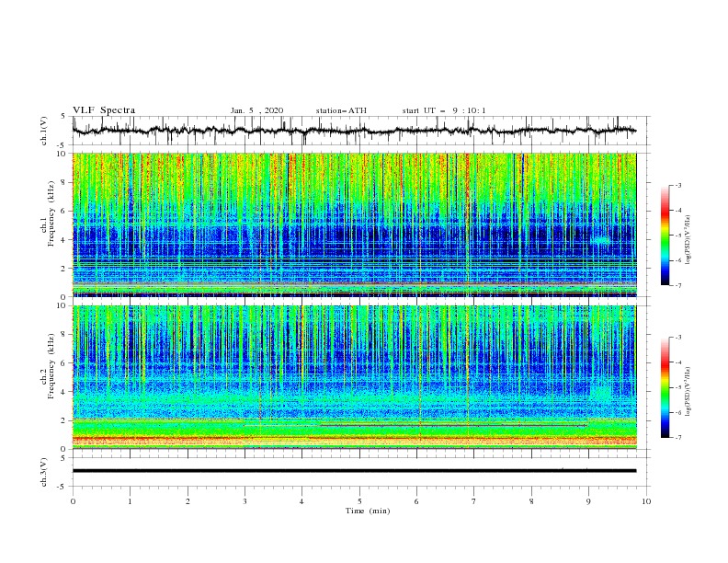
Task: Click inside the ch.1 spectrogram panel
Action: point(355,224)
